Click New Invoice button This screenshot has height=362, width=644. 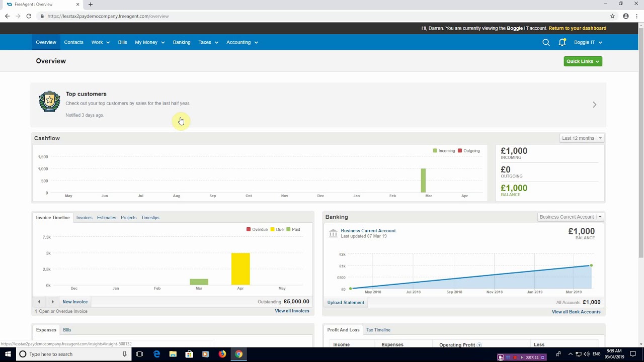75,302
